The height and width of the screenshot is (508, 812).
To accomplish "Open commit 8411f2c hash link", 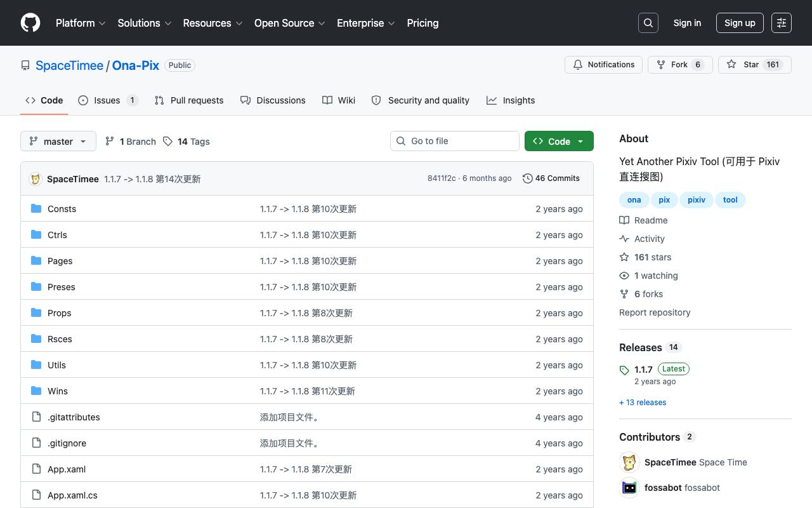I will coord(442,178).
